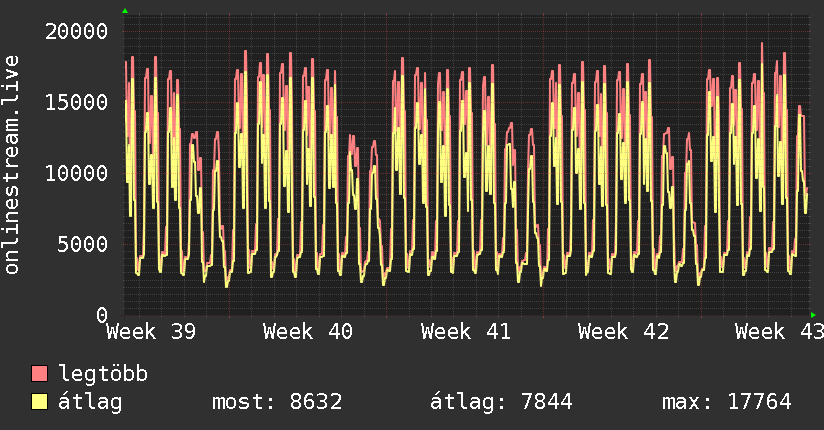
Task: Click the átlag: 7844 statistic
Action: pyautogui.click(x=501, y=402)
